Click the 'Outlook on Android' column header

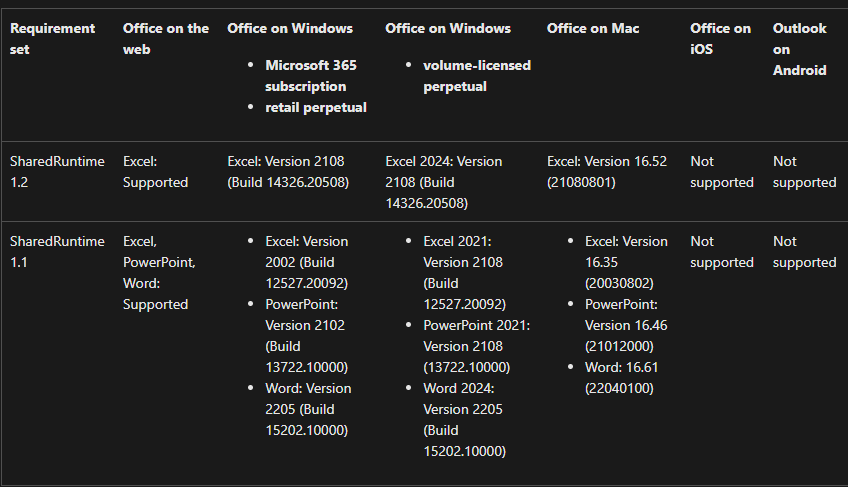click(799, 49)
